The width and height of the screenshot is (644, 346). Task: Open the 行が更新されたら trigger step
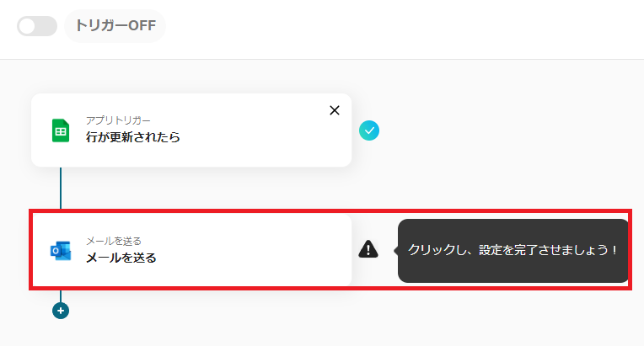pyautogui.click(x=133, y=137)
